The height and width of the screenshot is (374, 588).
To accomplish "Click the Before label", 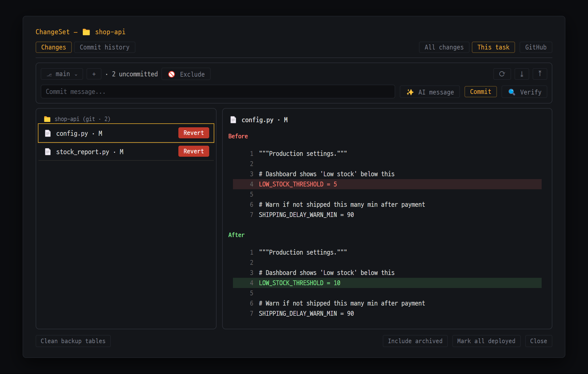I will tap(238, 136).
